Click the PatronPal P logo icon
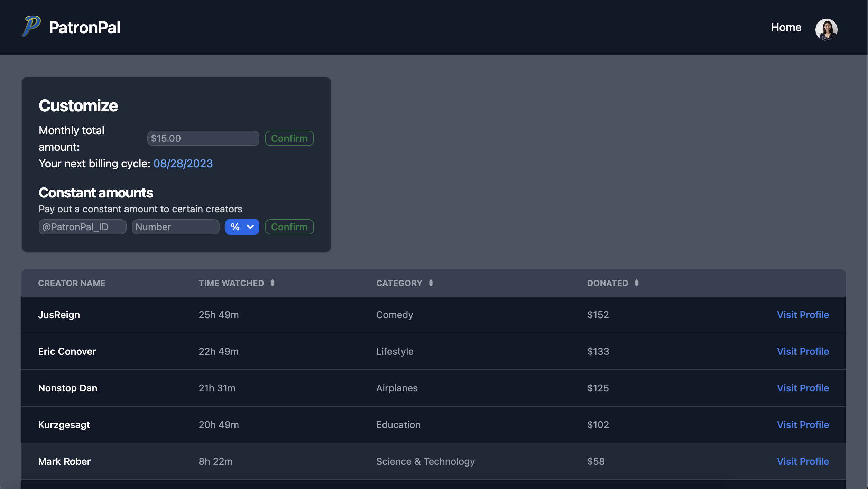The height and width of the screenshot is (489, 868). [x=31, y=26]
